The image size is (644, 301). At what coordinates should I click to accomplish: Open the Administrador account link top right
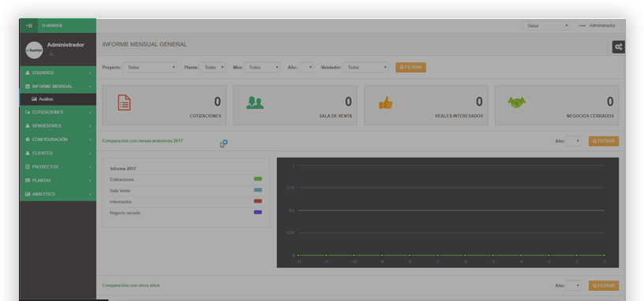click(597, 25)
